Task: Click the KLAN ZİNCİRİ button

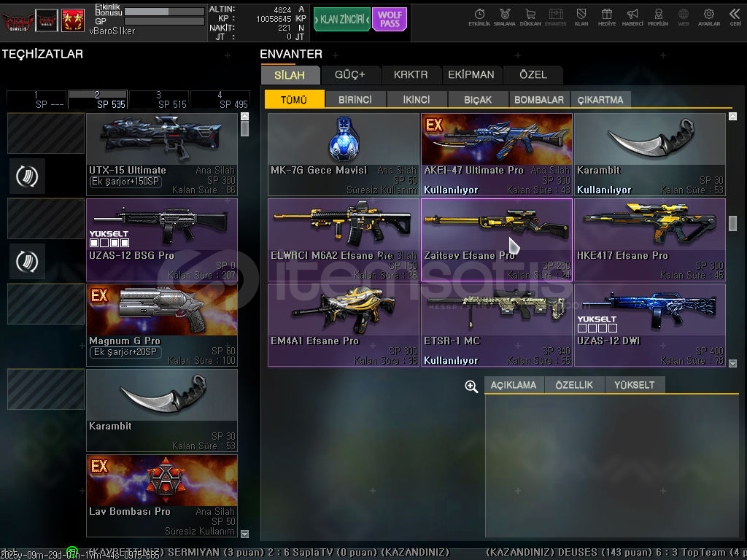Action: click(x=341, y=20)
